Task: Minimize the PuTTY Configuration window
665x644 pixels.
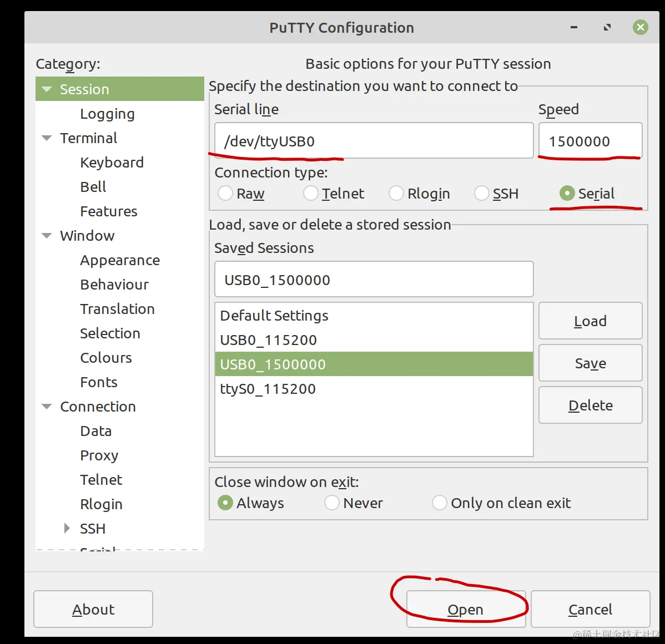Action: [x=574, y=28]
